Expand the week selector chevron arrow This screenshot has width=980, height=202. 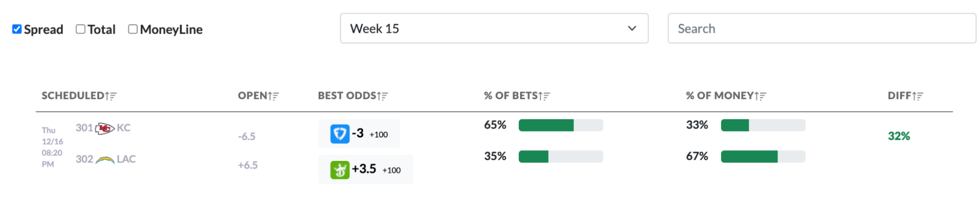[632, 28]
